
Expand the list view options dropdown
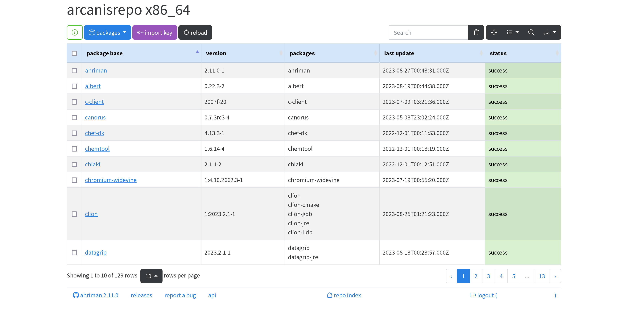click(x=512, y=32)
